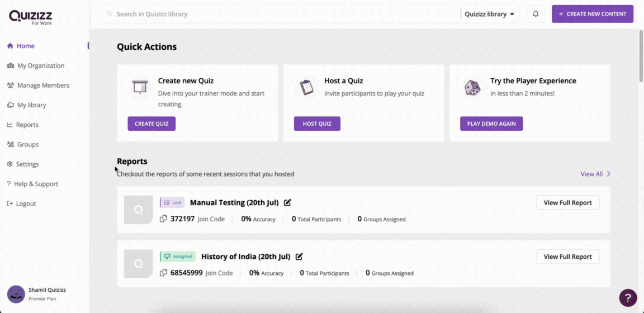Image resolution: width=644 pixels, height=313 pixels.
Task: Open My library in the sidebar
Action: click(x=27, y=105)
